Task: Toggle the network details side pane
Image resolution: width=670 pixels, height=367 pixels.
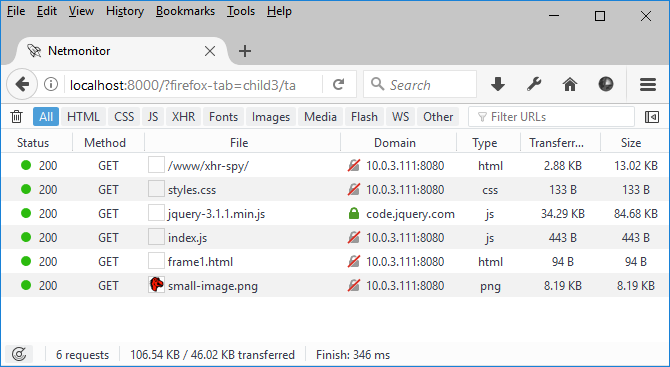Action: coord(652,117)
